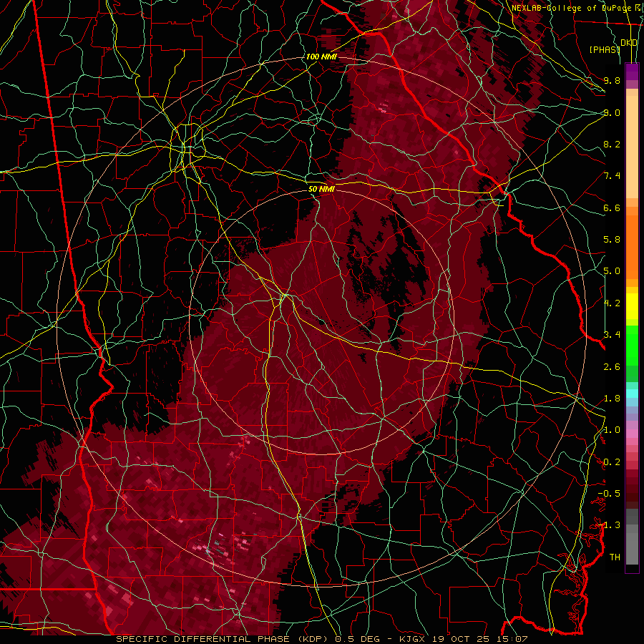Click the -0.5 scale value
644x644 pixels.
(x=609, y=494)
